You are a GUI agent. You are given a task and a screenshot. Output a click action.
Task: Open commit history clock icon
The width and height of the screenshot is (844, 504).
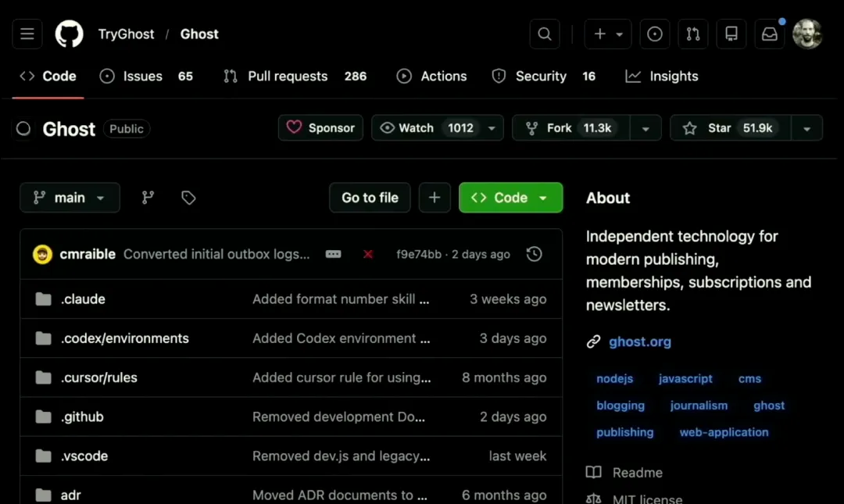[x=534, y=254]
